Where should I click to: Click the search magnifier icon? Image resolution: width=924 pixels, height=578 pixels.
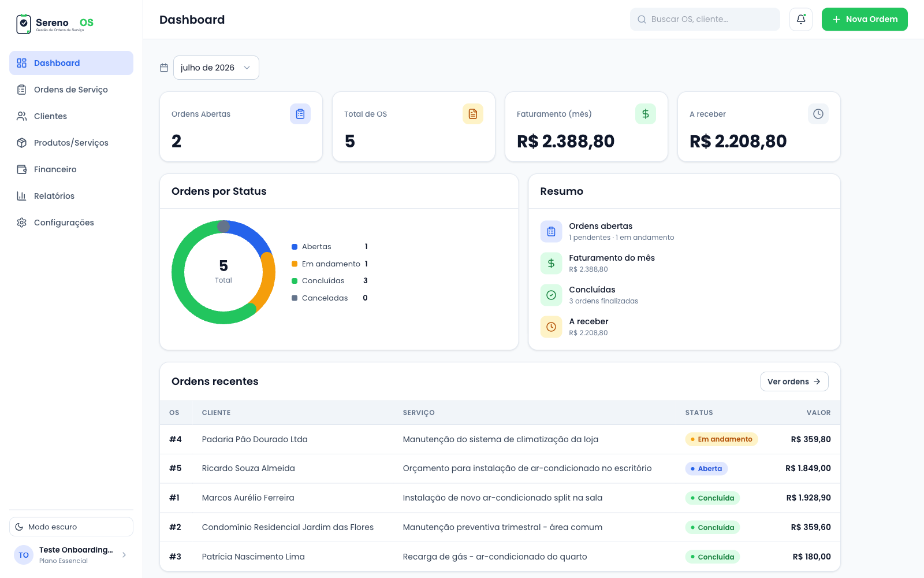point(642,19)
